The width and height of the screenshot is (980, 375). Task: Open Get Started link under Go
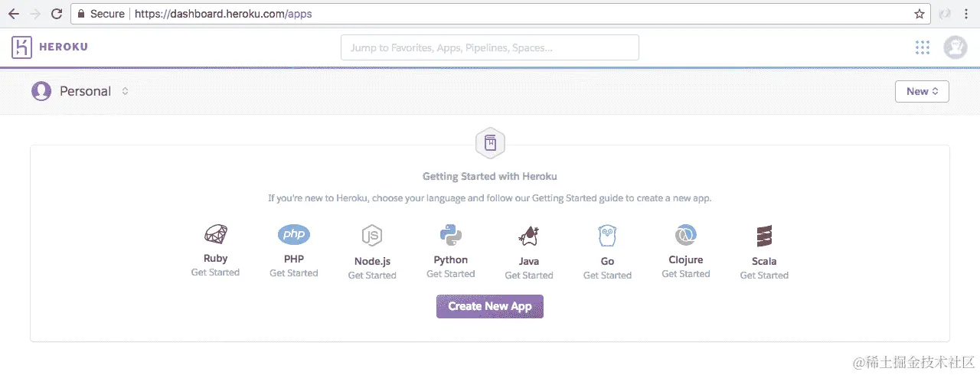point(607,276)
